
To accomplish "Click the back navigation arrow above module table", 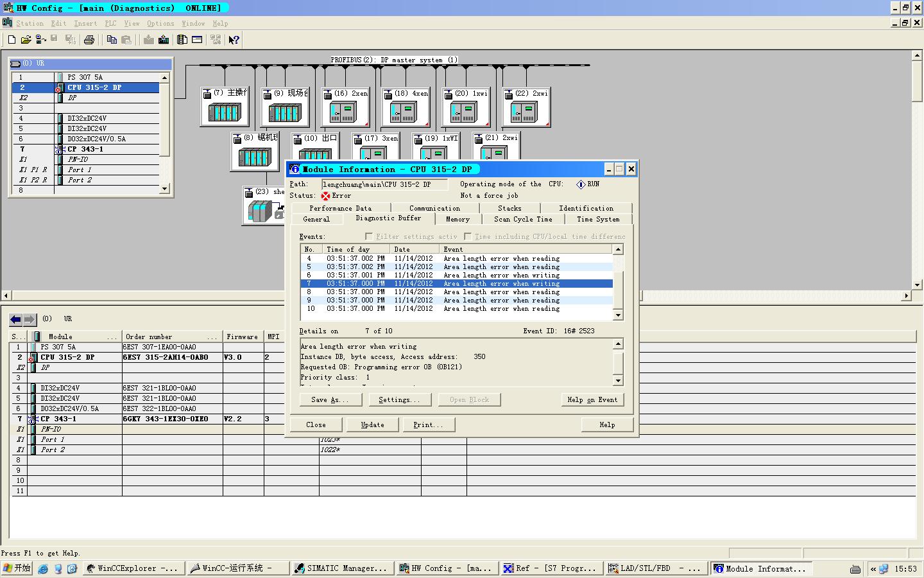I will tap(15, 319).
